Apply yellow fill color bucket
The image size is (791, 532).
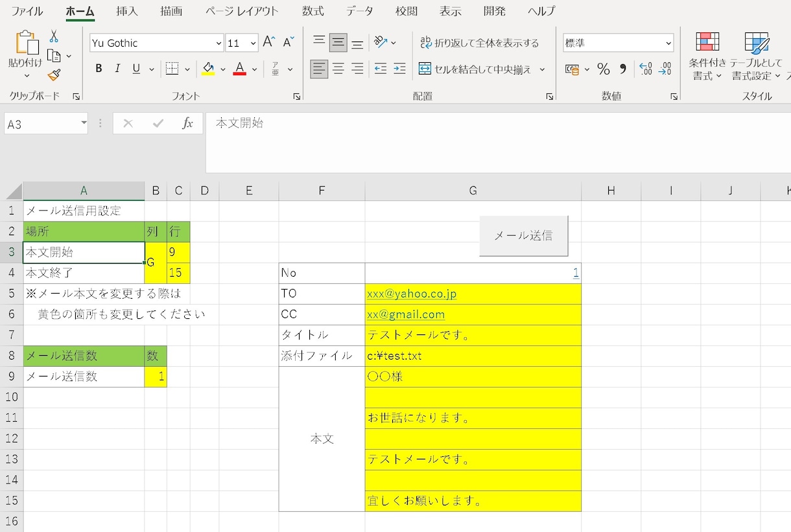208,69
